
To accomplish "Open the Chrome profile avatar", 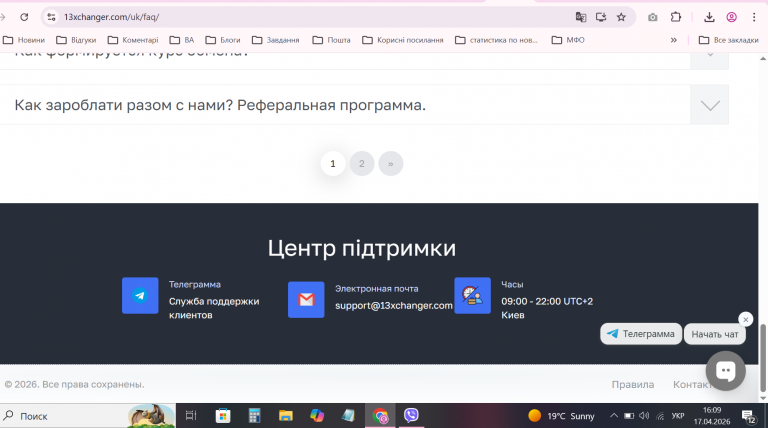I will pos(731,17).
